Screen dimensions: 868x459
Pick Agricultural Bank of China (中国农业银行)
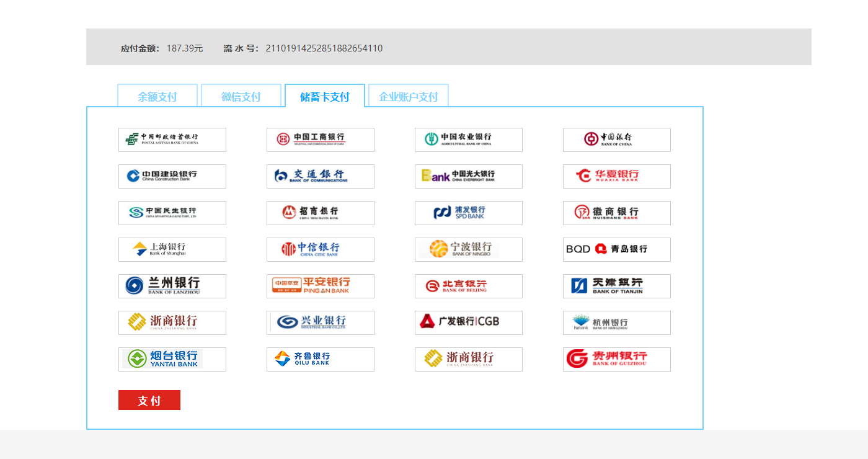468,140
